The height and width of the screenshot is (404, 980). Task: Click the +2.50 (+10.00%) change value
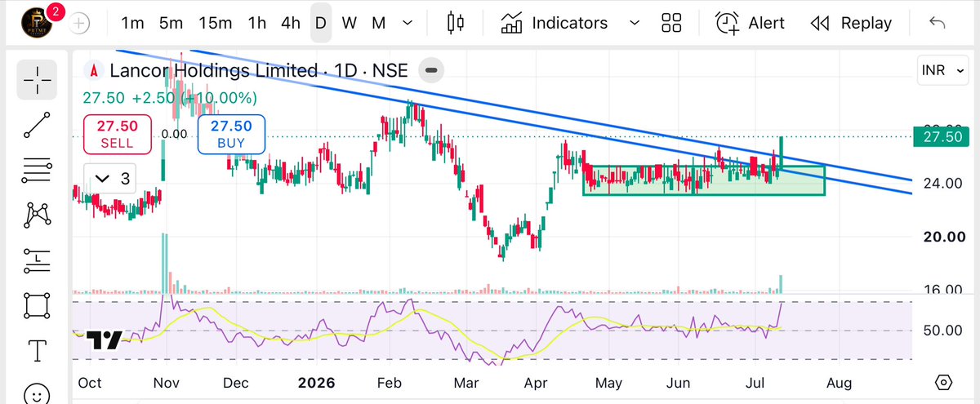pyautogui.click(x=193, y=98)
